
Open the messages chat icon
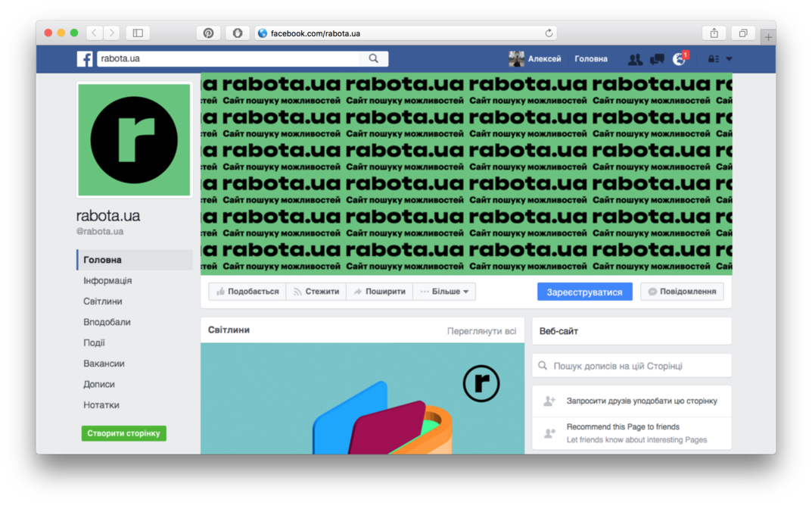pos(657,59)
